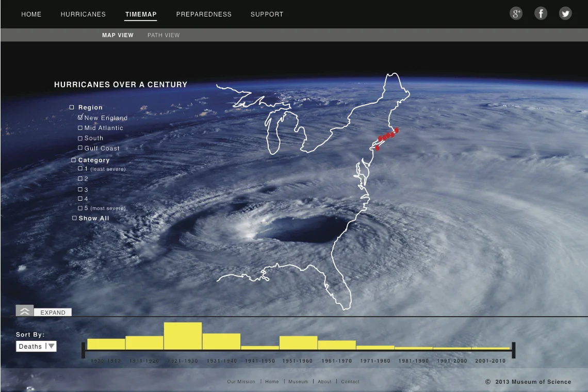The image size is (588, 392).
Task: Enable the Show All checkbox
Action: click(x=74, y=218)
